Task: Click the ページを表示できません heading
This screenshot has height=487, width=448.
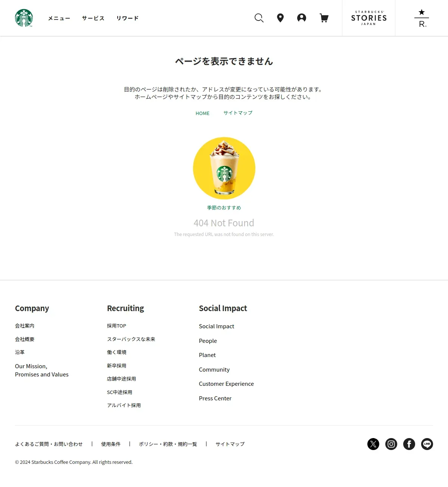Action: 224,61
